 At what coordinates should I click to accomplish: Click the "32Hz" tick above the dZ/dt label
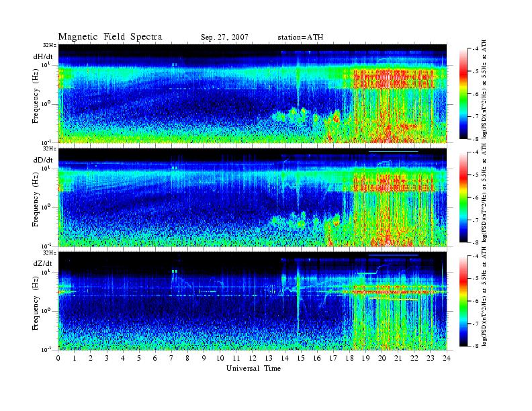[x=50, y=253]
